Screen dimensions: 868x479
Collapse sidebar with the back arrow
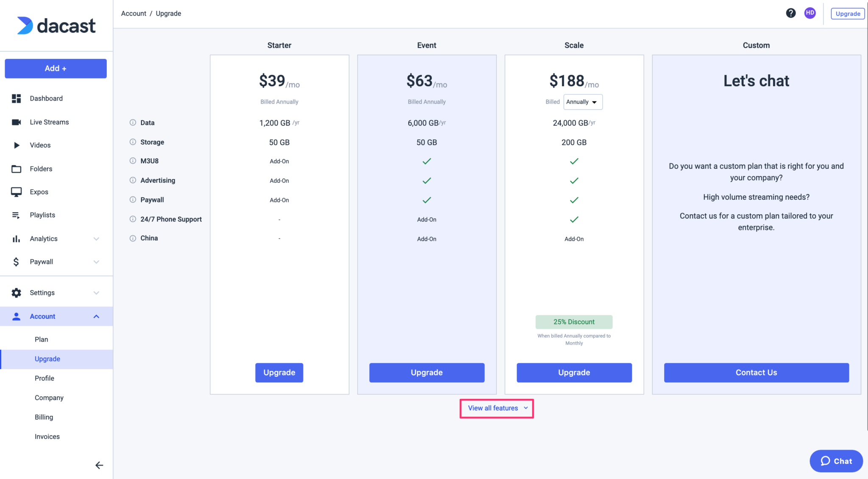(99, 465)
